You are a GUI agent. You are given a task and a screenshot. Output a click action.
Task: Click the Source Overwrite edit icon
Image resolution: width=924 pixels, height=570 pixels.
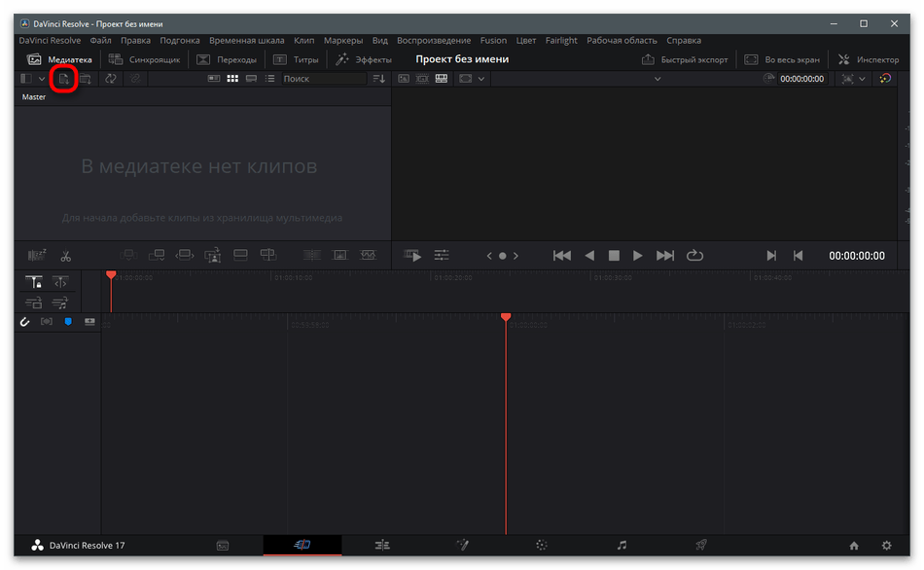[268, 255]
